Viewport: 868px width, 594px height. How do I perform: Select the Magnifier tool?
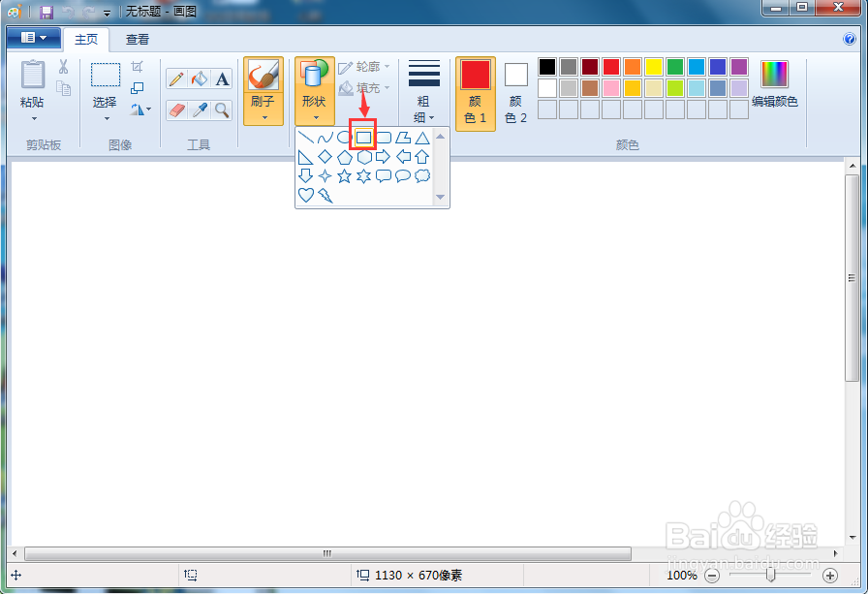pyautogui.click(x=222, y=110)
